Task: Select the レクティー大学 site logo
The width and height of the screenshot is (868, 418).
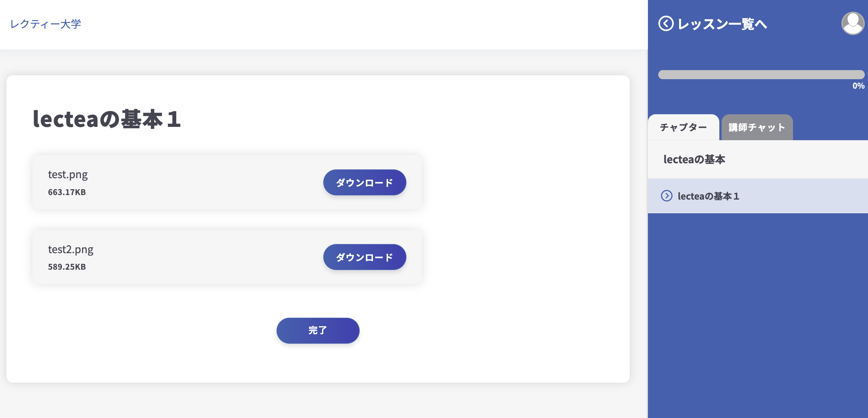Action: [x=46, y=23]
